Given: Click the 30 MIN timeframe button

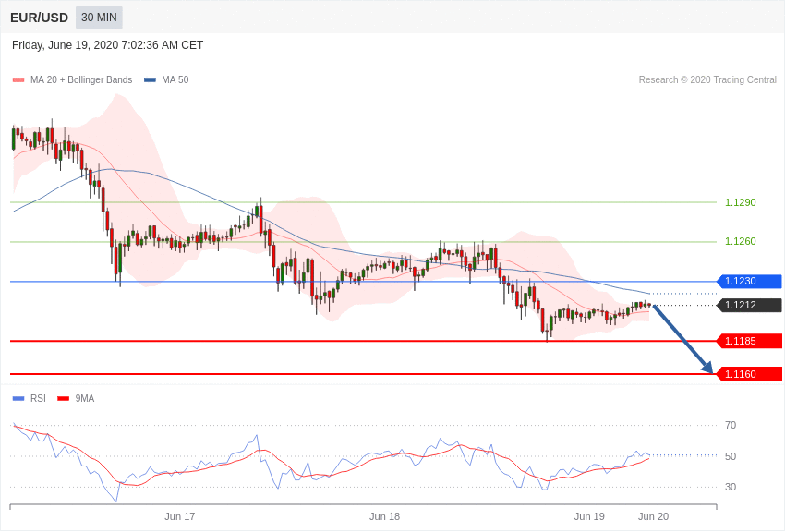Looking at the screenshot, I should pyautogui.click(x=99, y=18).
